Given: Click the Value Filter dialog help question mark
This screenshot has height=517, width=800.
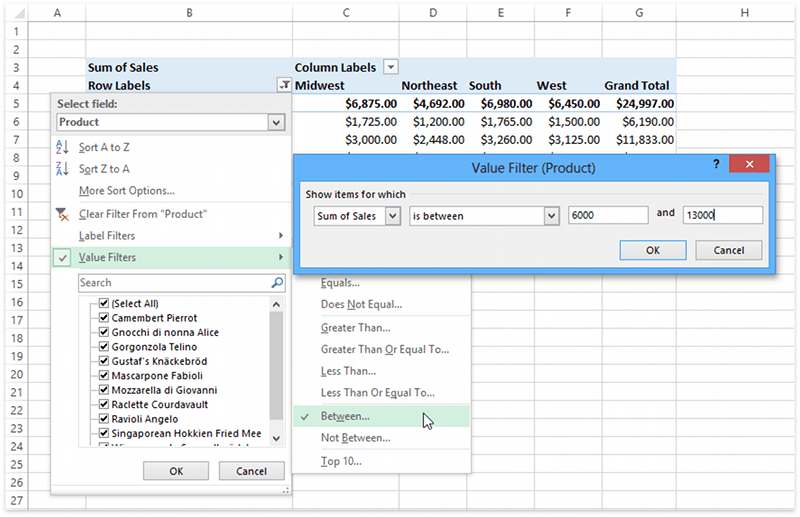Looking at the screenshot, I should (x=716, y=164).
